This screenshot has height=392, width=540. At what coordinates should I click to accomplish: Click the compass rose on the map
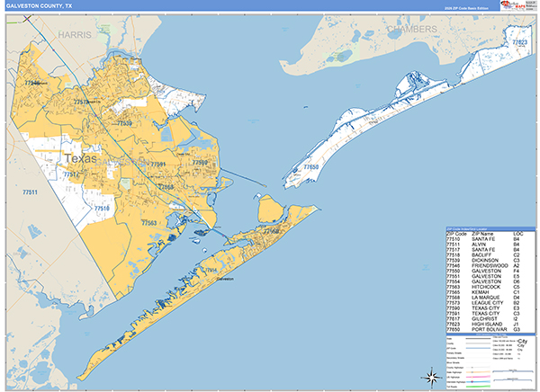pos(431,378)
